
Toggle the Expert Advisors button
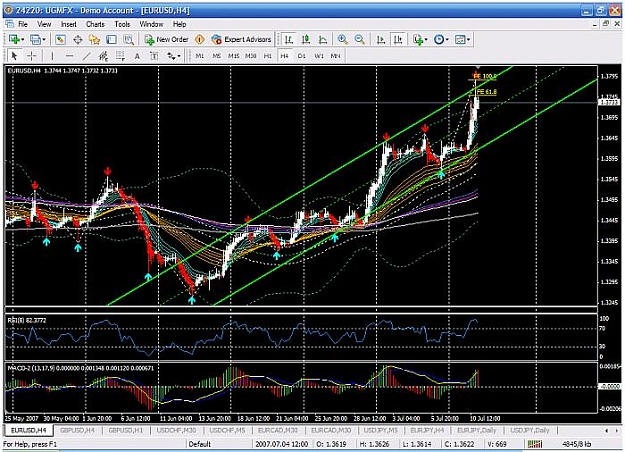(242, 39)
